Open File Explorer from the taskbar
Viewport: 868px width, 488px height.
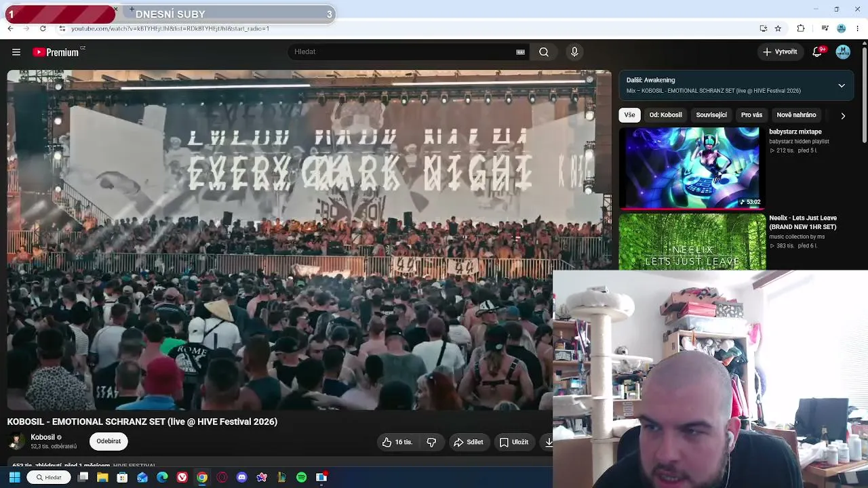[x=102, y=477]
